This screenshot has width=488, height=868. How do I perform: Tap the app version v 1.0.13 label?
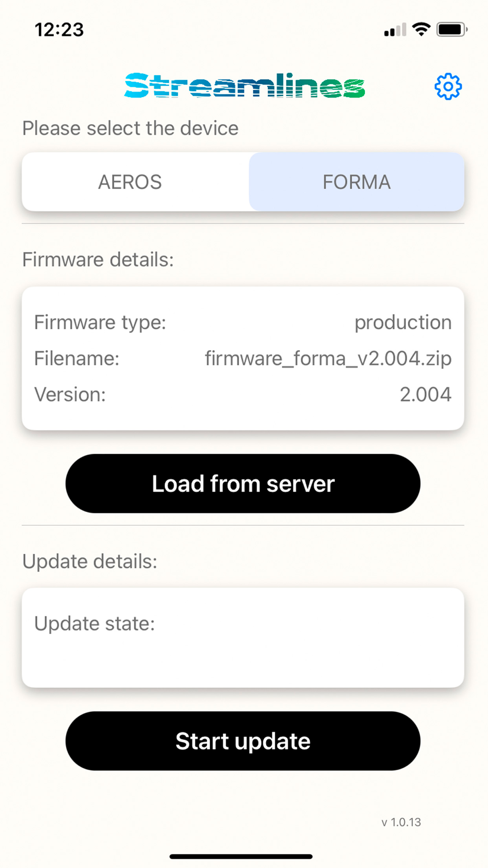(x=401, y=822)
